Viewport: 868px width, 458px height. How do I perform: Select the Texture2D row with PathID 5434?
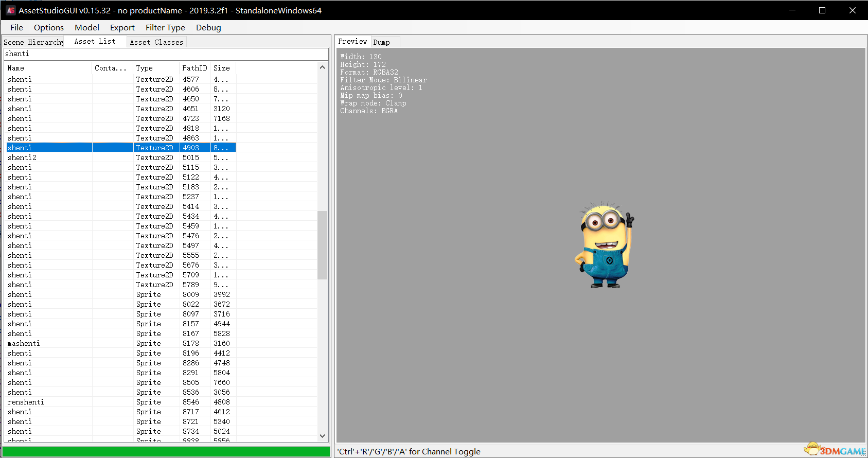[x=121, y=216]
